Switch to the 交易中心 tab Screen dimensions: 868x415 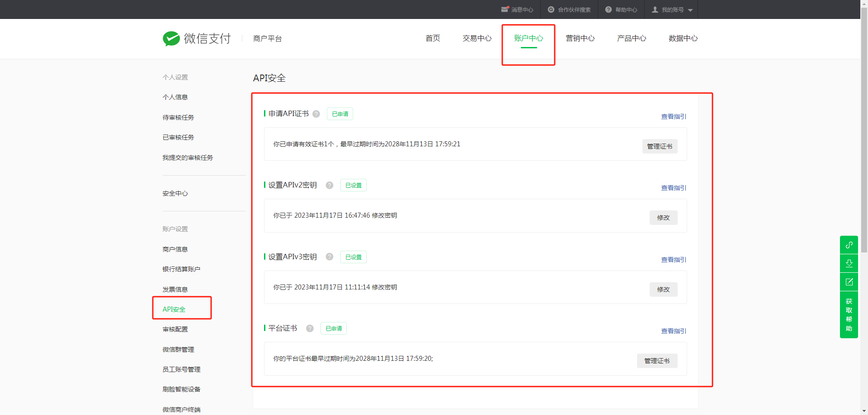476,38
